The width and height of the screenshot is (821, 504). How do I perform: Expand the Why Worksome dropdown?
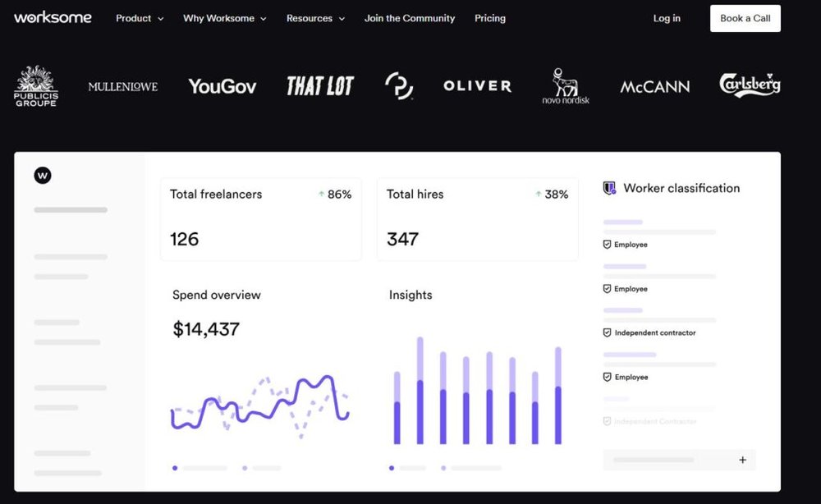[x=224, y=18]
